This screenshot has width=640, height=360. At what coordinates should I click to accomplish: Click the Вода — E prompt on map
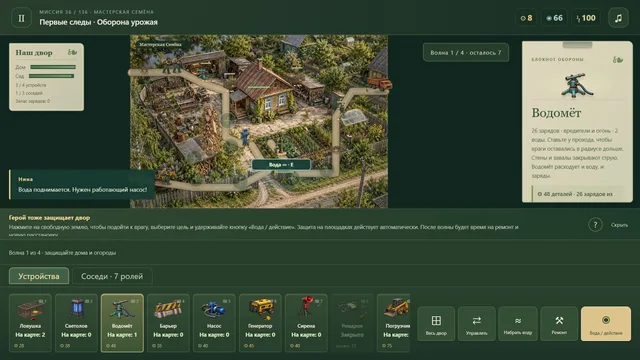pos(281,164)
